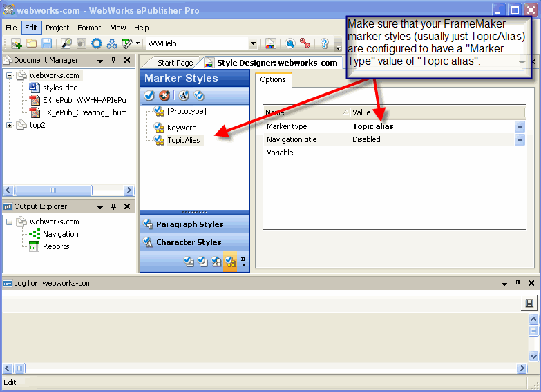This screenshot has width=541, height=392.
Task: Select styles.doc in Document Manager
Action: pyautogui.click(x=59, y=88)
